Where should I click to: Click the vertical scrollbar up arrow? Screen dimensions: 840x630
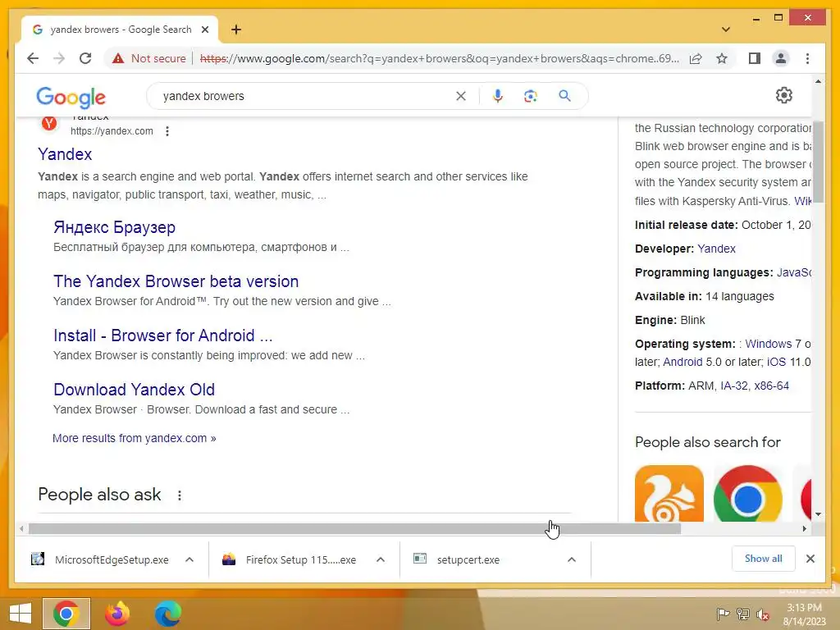click(818, 81)
